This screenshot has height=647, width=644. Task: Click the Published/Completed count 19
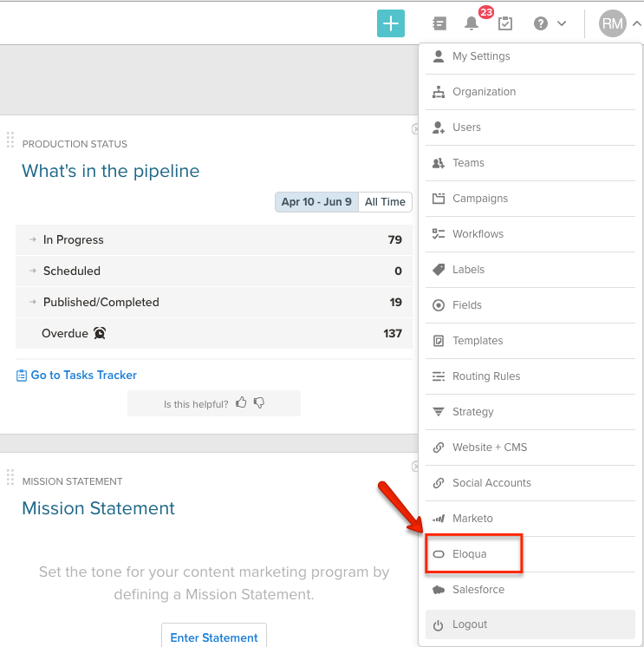(396, 303)
